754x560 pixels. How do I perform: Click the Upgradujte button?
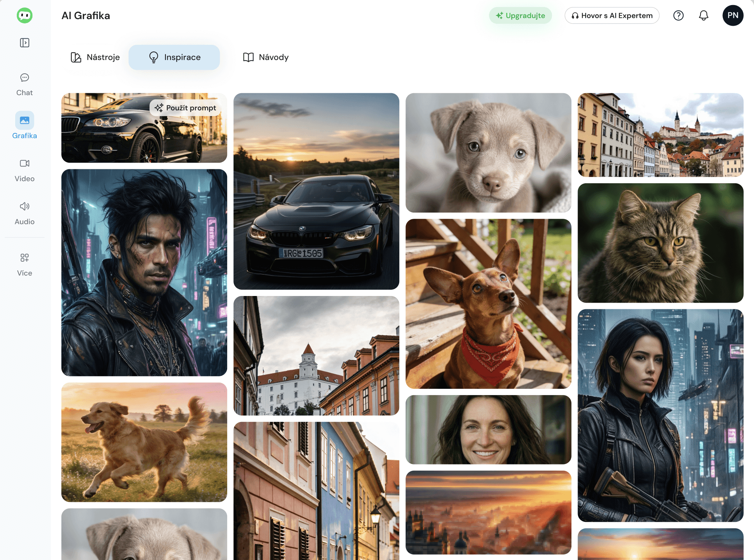[520, 16]
